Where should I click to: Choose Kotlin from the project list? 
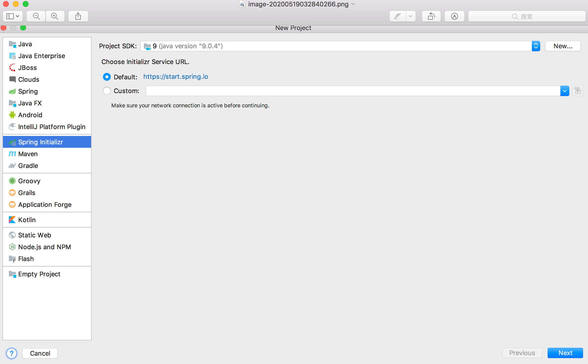pyautogui.click(x=27, y=220)
